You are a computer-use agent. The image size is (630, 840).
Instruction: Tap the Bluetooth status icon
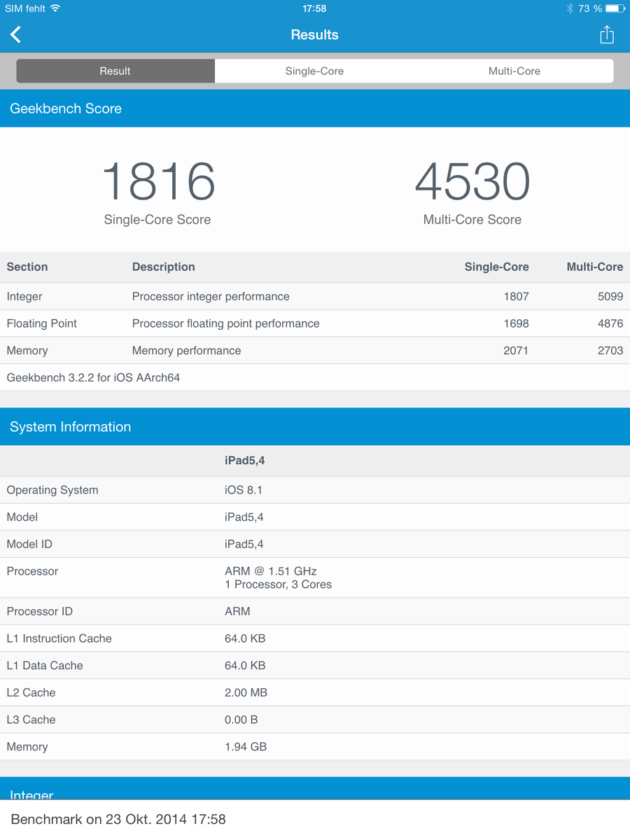tap(570, 8)
